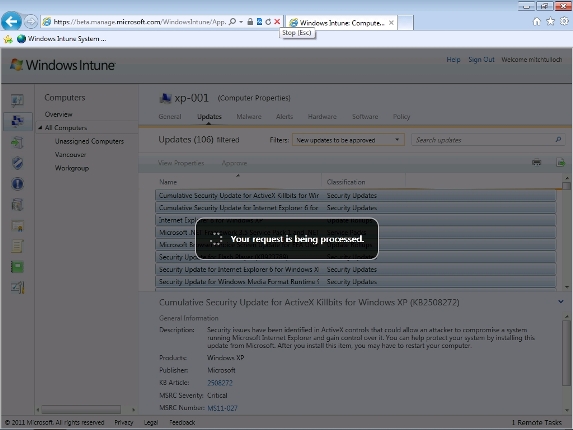Click View Properties button
573x430 pixels.
[181, 163]
